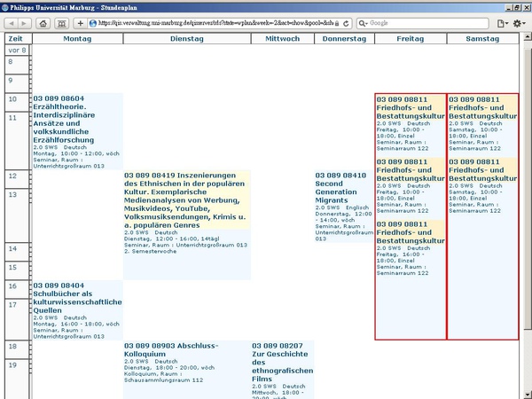Open first Friedhofs- und Bestattungskultur entry on Freitag
The image size is (532, 399).
pyautogui.click(x=411, y=108)
